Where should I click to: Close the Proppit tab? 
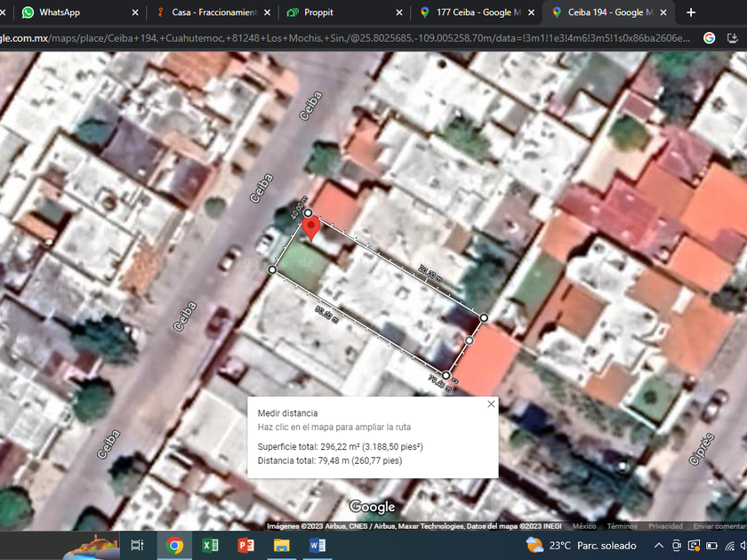(x=400, y=12)
